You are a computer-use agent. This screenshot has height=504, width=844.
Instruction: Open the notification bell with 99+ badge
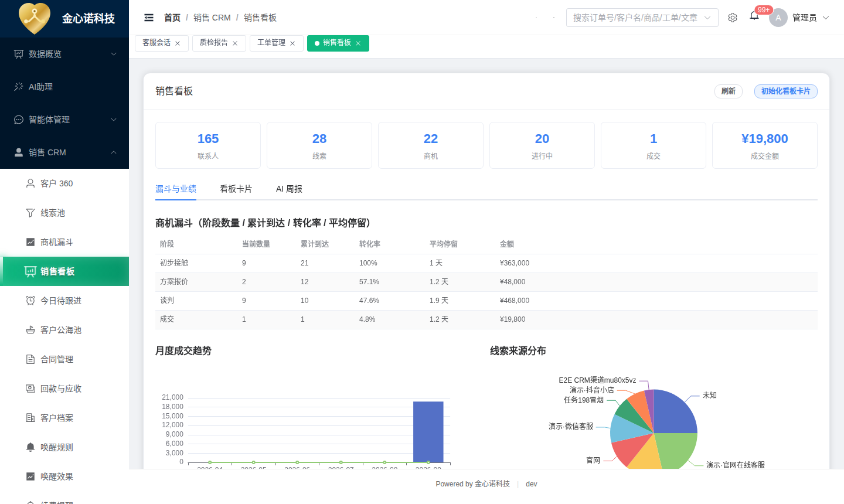point(754,16)
